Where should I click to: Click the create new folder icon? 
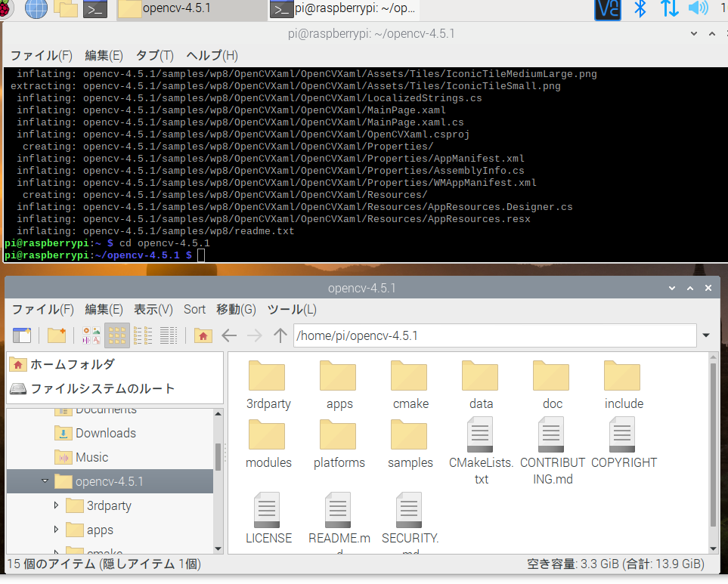(57, 335)
